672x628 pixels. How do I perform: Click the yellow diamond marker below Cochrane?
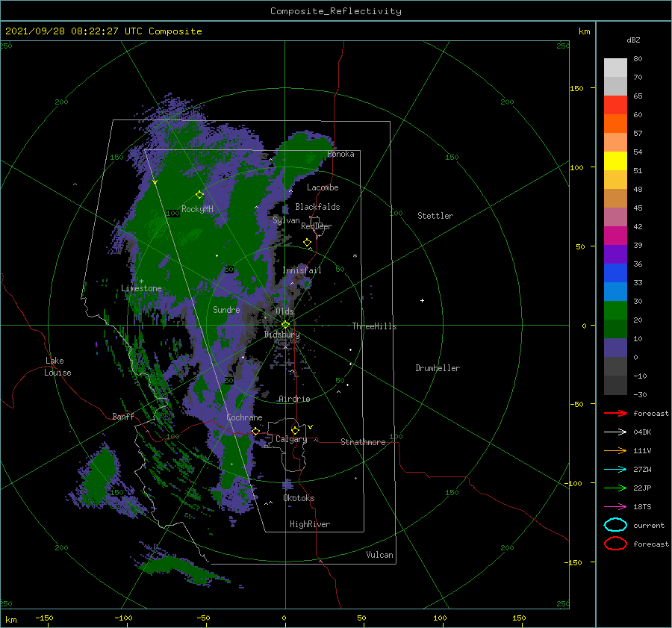click(255, 432)
